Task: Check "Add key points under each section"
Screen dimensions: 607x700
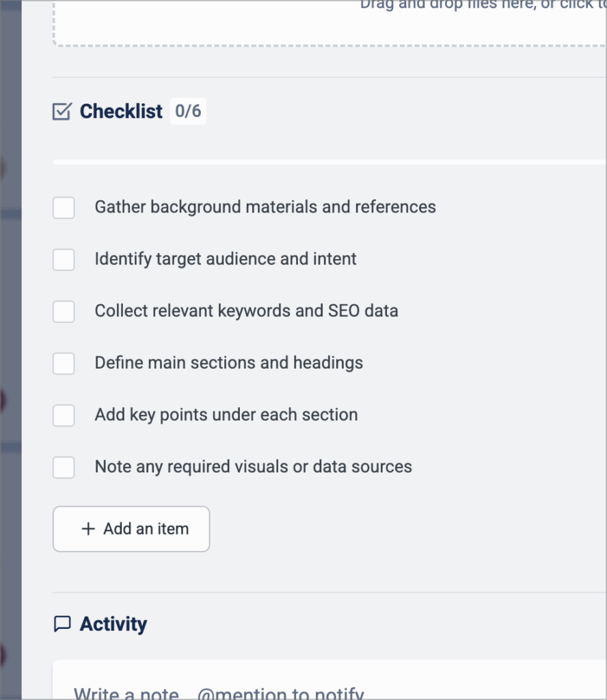Action: pyautogui.click(x=63, y=415)
